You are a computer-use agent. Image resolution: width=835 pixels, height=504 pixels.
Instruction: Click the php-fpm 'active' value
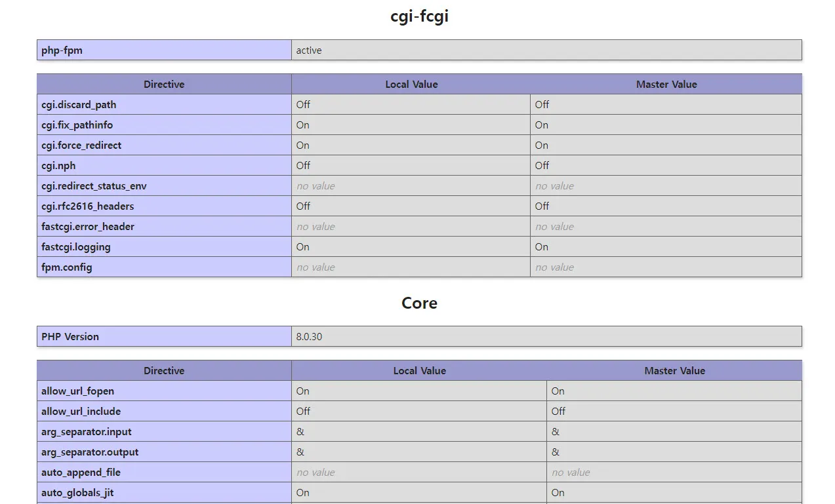(309, 50)
